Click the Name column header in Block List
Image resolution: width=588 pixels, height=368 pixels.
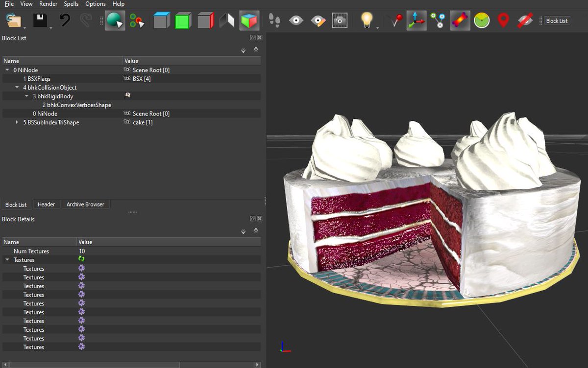click(x=62, y=61)
